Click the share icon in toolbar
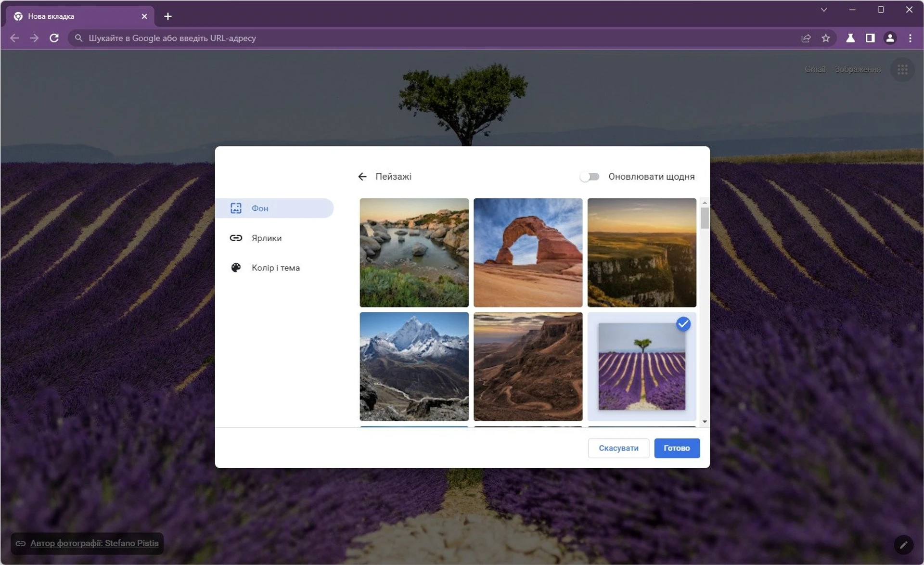This screenshot has width=924, height=565. pyautogui.click(x=806, y=38)
